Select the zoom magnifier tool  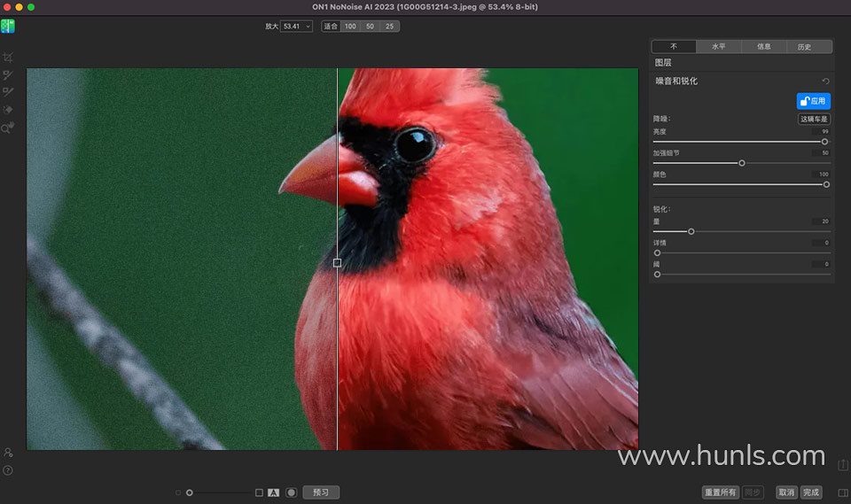(8, 128)
